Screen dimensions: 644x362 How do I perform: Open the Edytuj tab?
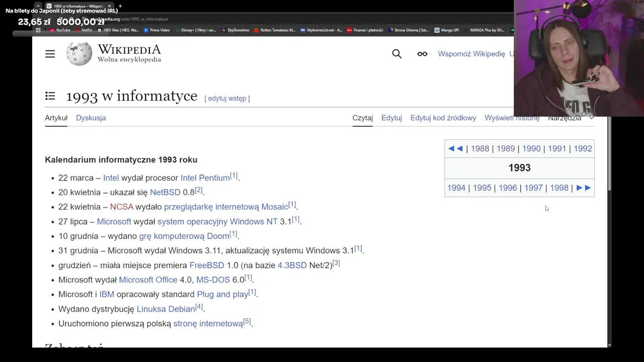391,118
